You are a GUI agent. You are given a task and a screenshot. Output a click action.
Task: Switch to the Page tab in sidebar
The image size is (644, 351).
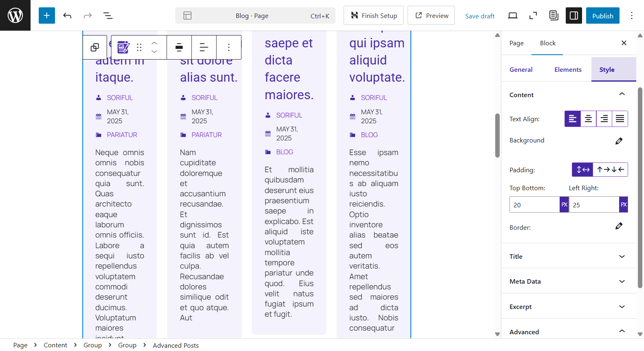coord(516,43)
